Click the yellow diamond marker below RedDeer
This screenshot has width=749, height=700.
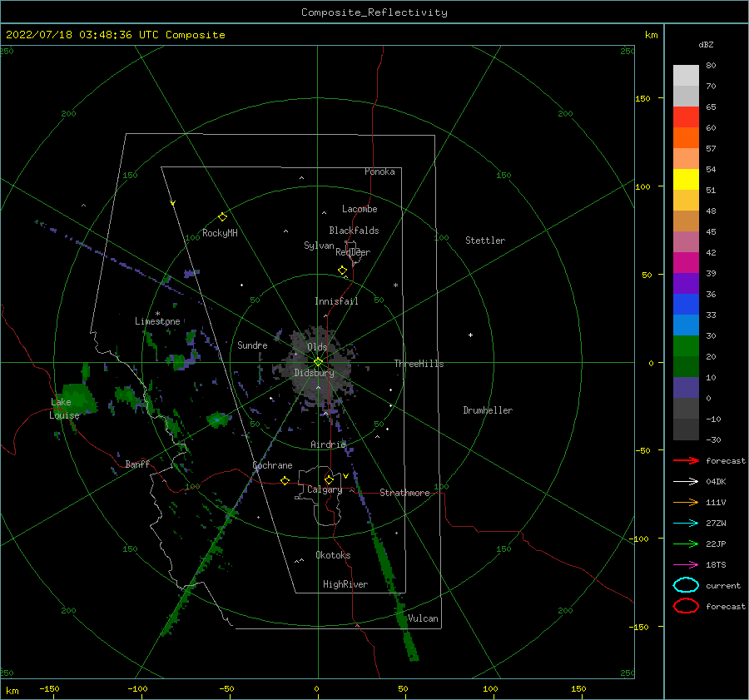click(342, 271)
